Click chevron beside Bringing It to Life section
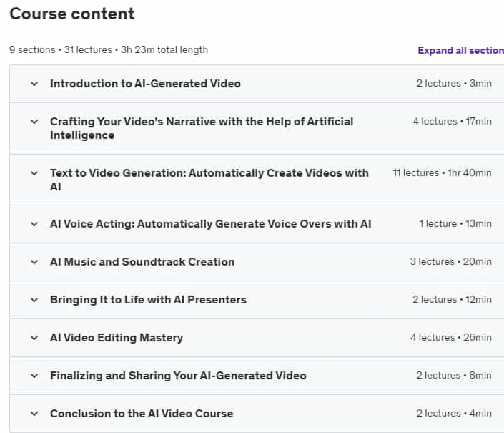 (34, 300)
